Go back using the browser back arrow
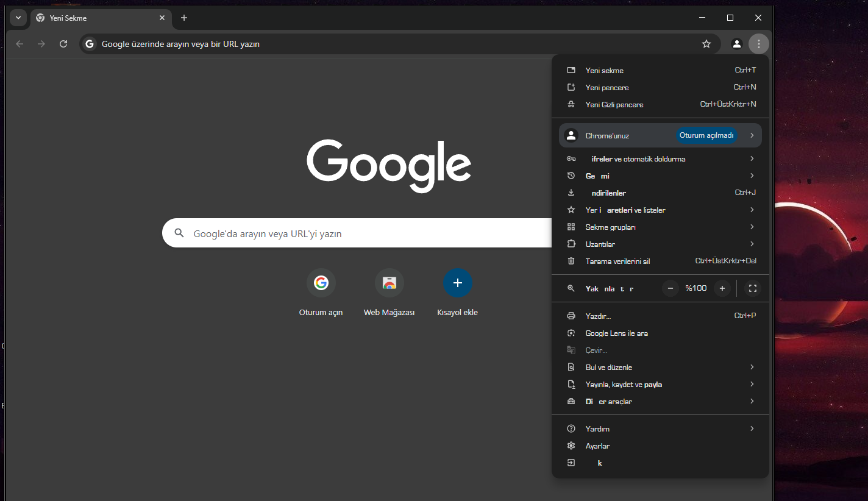The image size is (868, 501). [20, 44]
